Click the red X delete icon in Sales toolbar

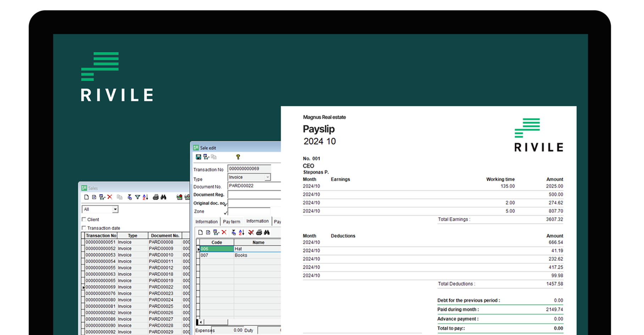[110, 197]
